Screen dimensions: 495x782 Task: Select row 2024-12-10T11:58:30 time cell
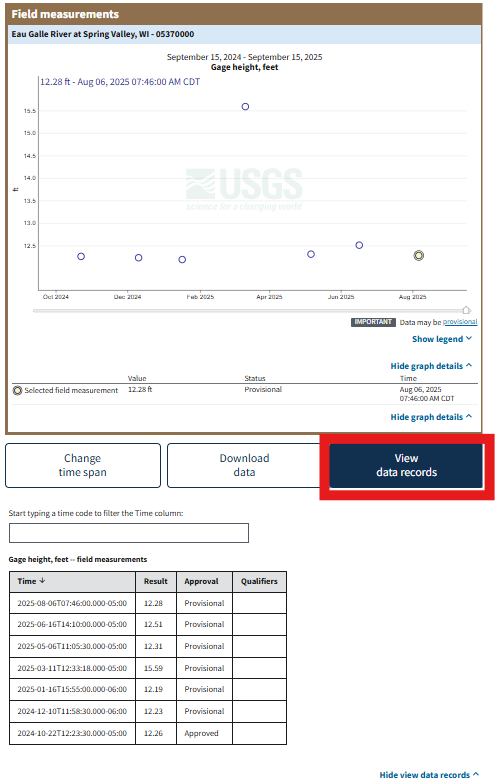tap(72, 711)
